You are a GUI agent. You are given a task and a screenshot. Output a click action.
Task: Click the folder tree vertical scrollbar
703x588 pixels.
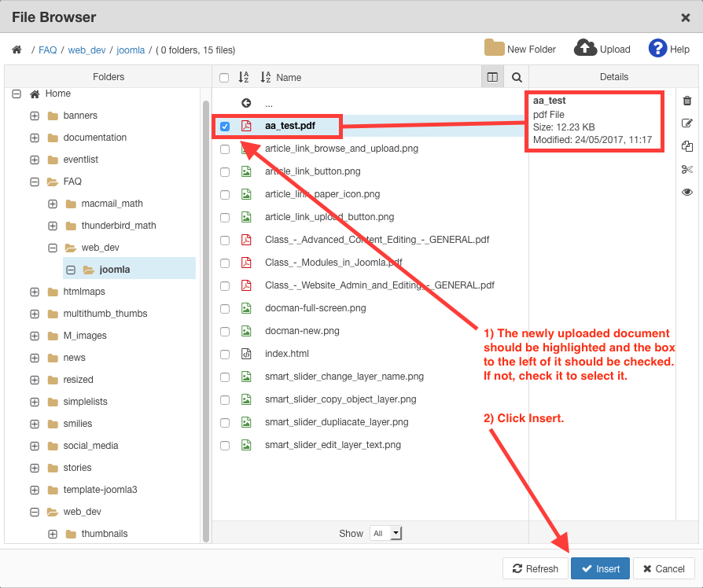pos(206,321)
